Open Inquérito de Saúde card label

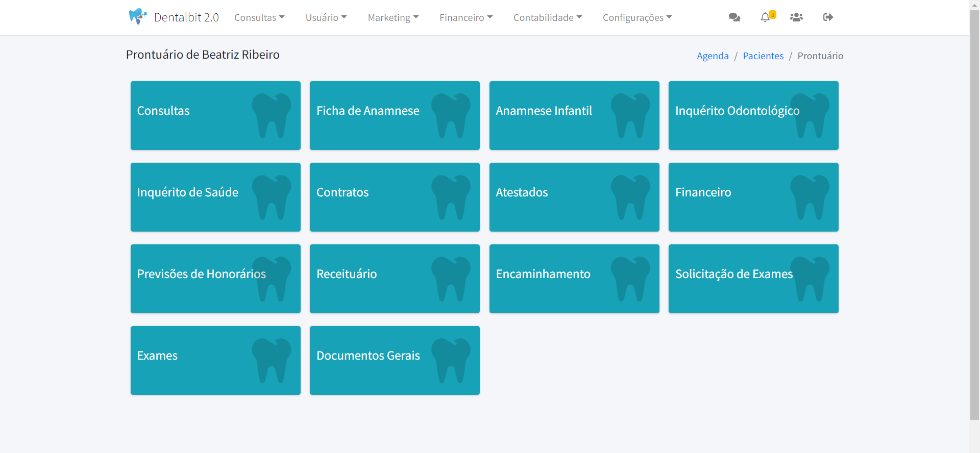(188, 192)
